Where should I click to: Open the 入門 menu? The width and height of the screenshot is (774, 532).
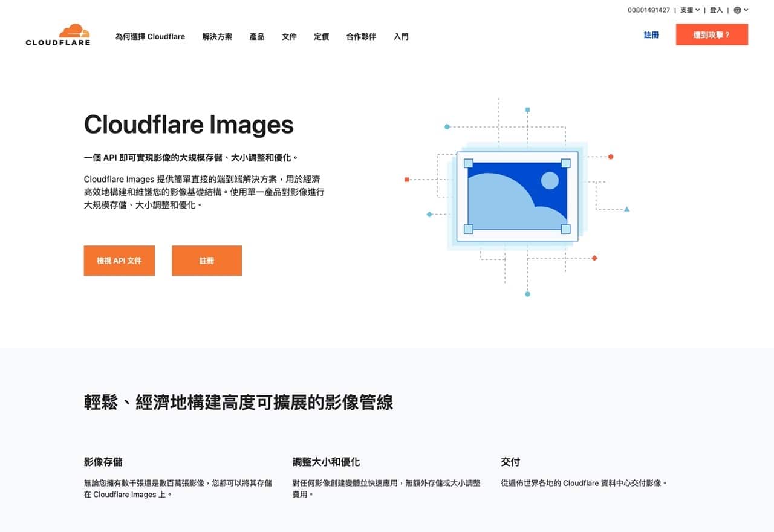tap(401, 36)
